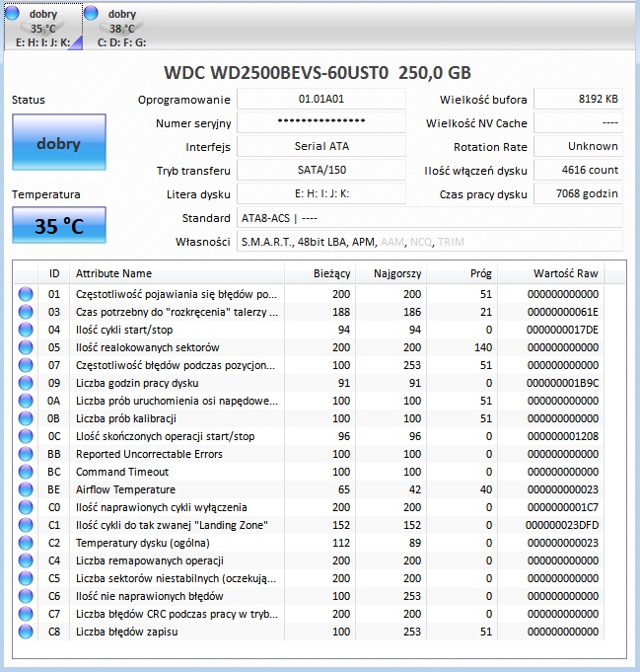Screen dimensions: 640x672
Task: Click the status orb of attribute 03
Action: pos(26,312)
